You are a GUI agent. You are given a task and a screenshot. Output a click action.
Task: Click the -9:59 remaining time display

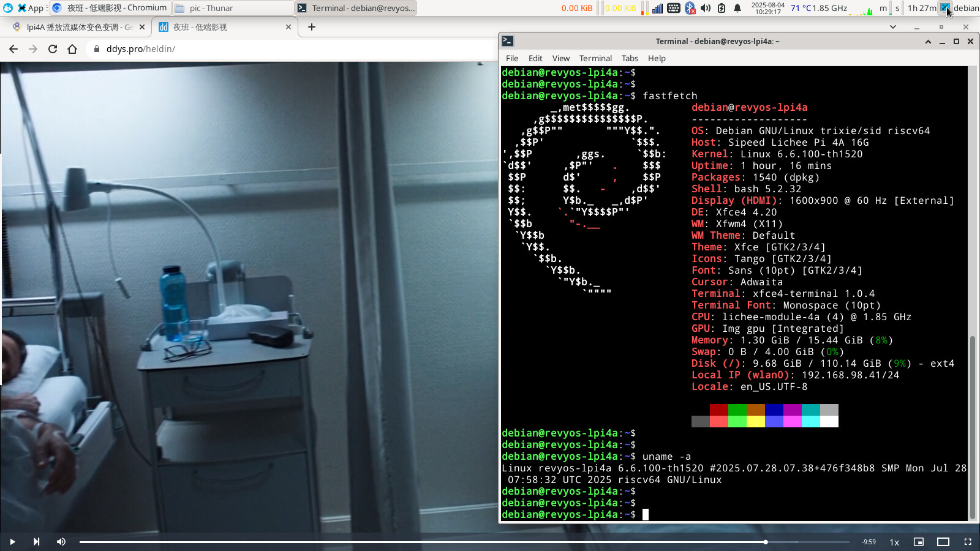coord(869,542)
